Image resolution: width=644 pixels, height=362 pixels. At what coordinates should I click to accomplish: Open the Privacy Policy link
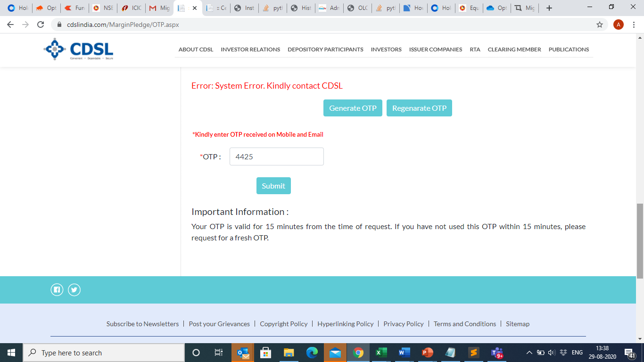(x=404, y=324)
